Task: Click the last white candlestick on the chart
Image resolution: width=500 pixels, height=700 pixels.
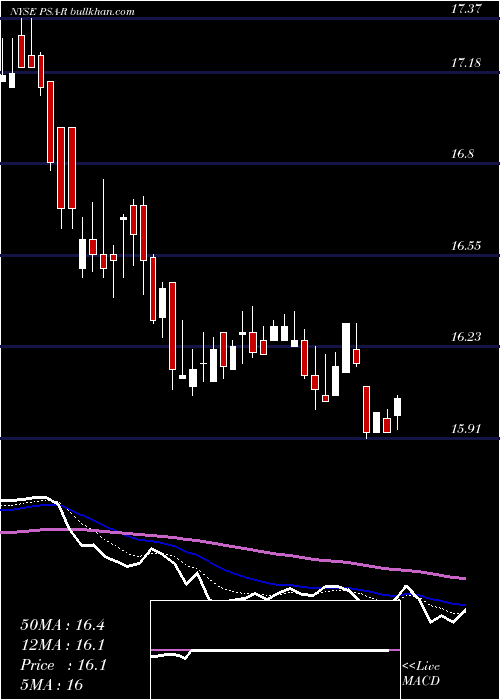Action: tap(397, 407)
